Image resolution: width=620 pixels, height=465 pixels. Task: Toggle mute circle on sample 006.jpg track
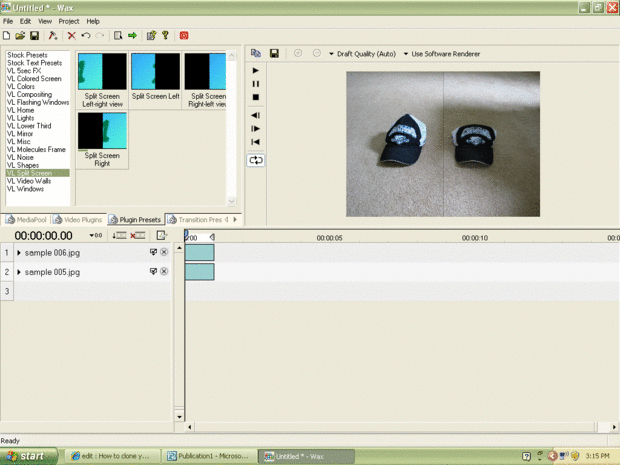pyautogui.click(x=164, y=252)
